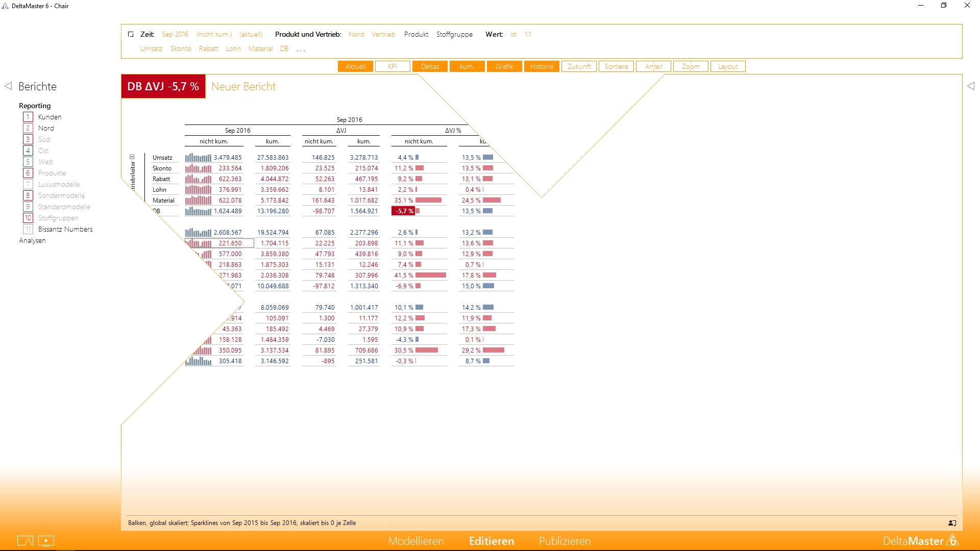980x551 pixels.
Task: Click the red -5,7 % highlighted cell
Action: tap(403, 211)
